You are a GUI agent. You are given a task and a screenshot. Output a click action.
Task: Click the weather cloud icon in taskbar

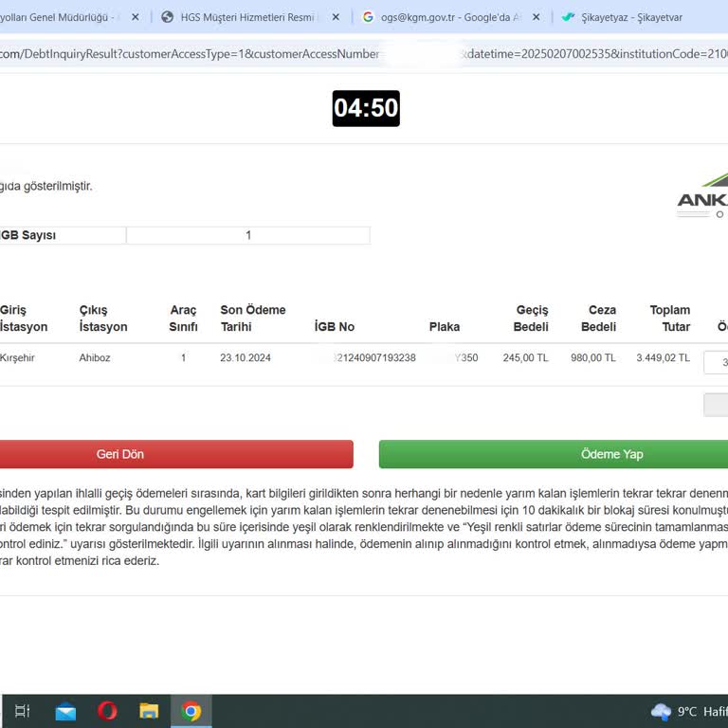[661, 711]
